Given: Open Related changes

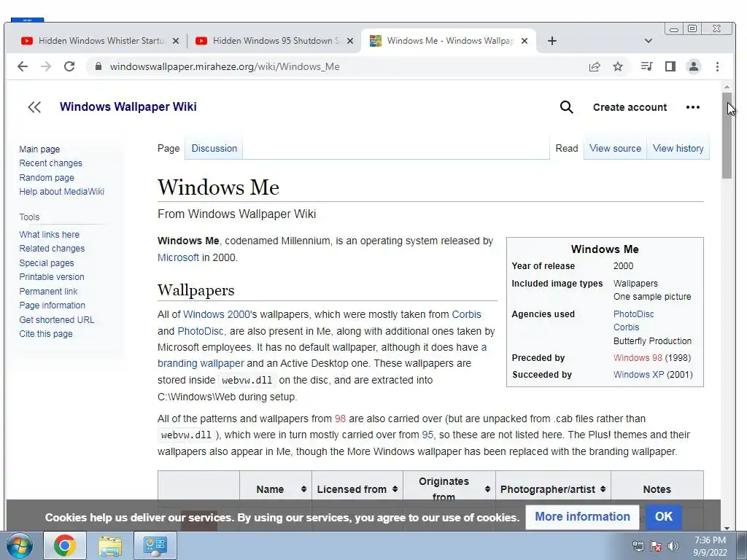Looking at the screenshot, I should (x=52, y=248).
